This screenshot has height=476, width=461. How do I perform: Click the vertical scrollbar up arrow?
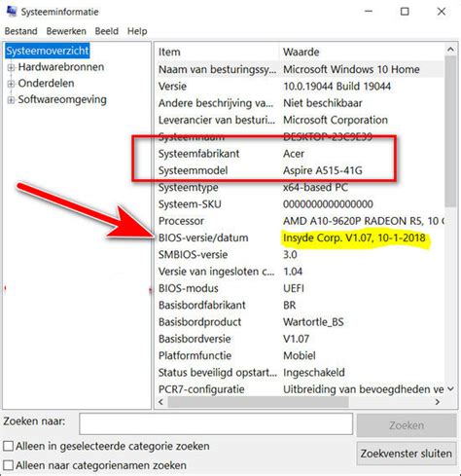[x=450, y=50]
